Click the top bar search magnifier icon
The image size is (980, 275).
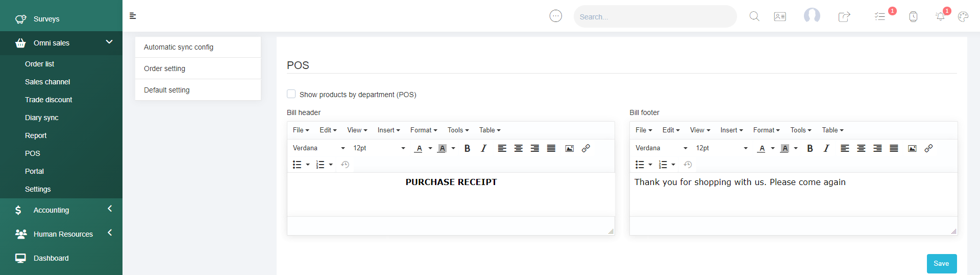[754, 16]
